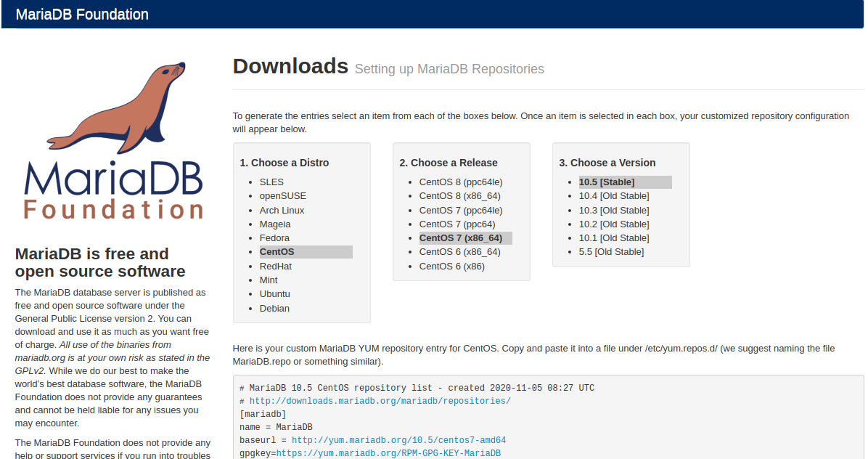Select CentOS 6 (x86) release
Screen dimensions: 868x459
click(x=454, y=266)
